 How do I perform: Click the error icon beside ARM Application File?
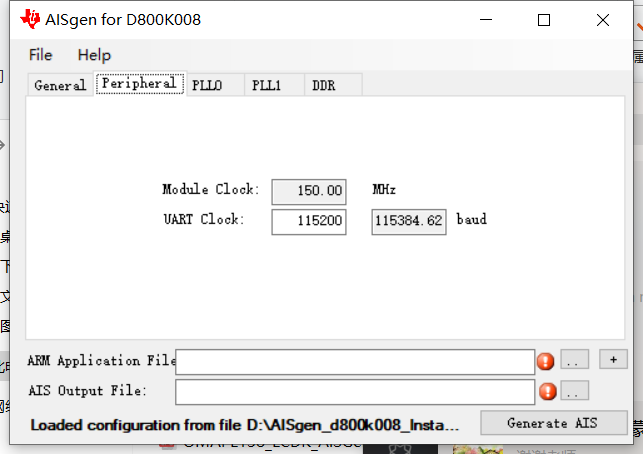tap(545, 362)
